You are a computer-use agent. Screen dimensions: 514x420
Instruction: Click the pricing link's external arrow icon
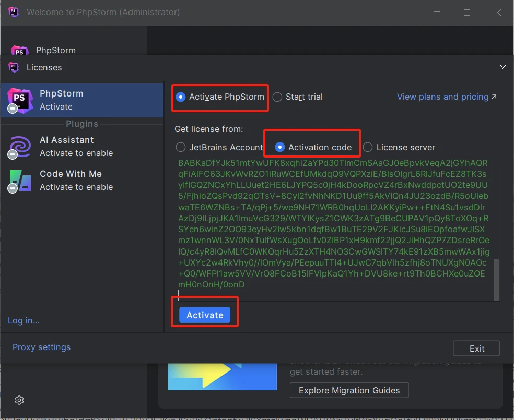click(494, 97)
